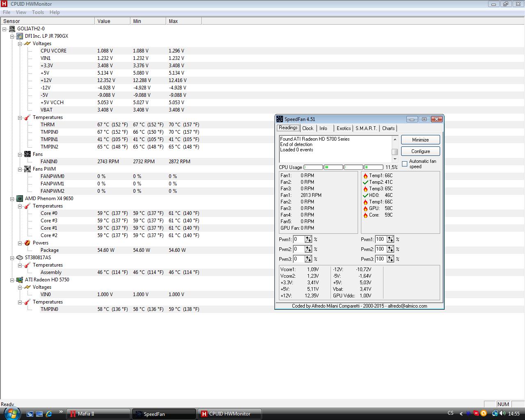Collapse the DFI Voltages tree node
Screen dimensions: 525x420
click(x=20, y=43)
